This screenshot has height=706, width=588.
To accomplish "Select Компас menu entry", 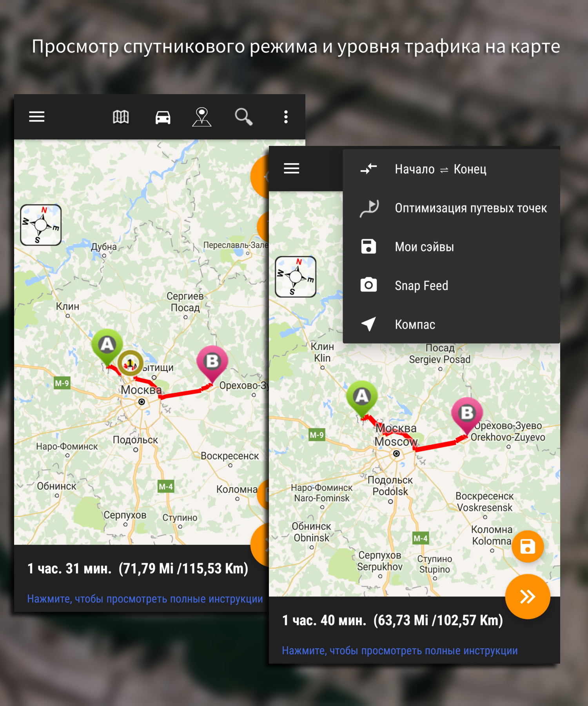I will click(x=451, y=324).
